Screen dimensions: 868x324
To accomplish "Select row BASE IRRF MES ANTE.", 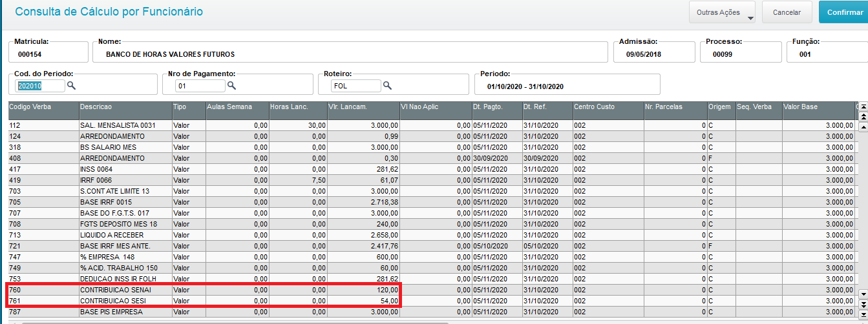I will click(x=431, y=246).
